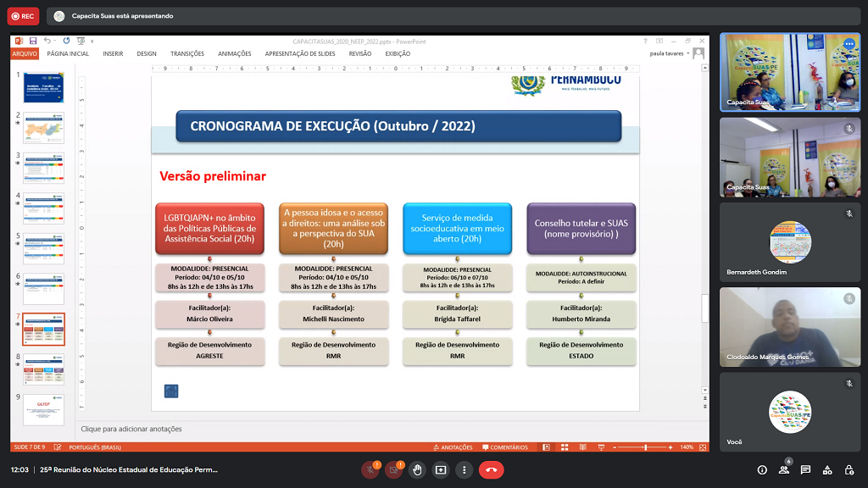The height and width of the screenshot is (488, 868).
Task: Open the activities panel
Action: pos(826,469)
